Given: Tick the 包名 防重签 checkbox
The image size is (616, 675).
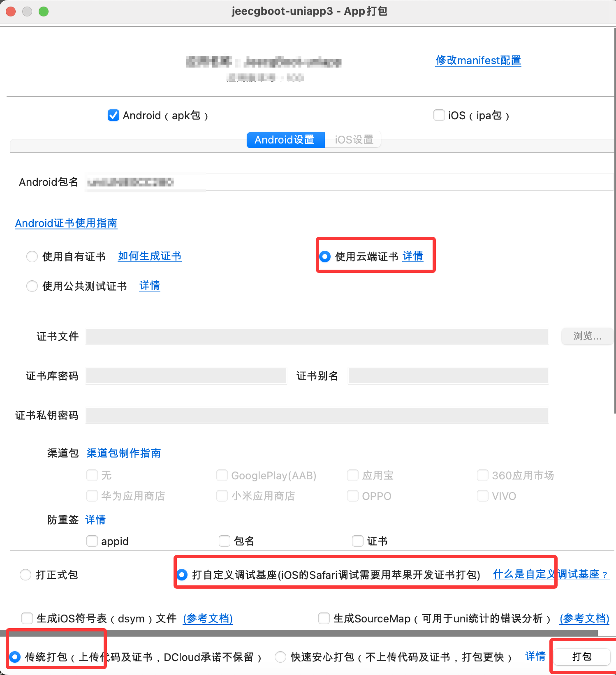Looking at the screenshot, I should 225,541.
